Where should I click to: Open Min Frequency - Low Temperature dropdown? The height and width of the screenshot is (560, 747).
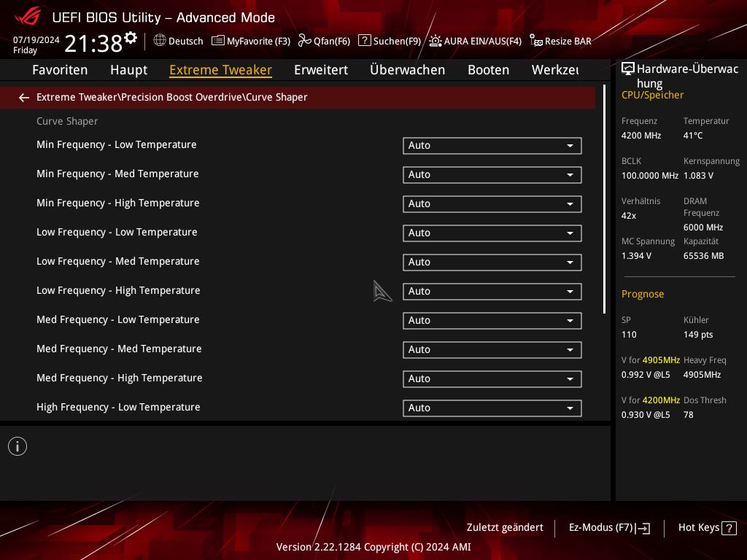click(x=492, y=146)
